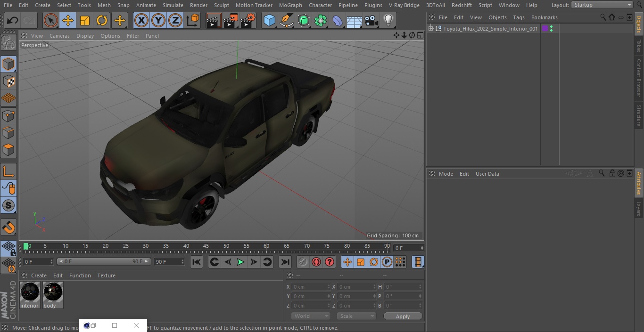Add a Light object
Image resolution: width=644 pixels, height=332 pixels.
388,20
